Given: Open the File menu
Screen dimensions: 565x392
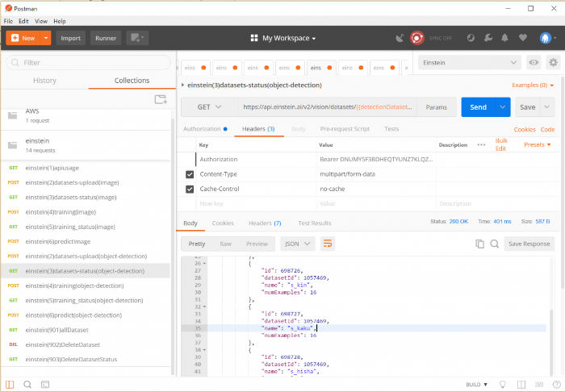Looking at the screenshot, I should 8,21.
